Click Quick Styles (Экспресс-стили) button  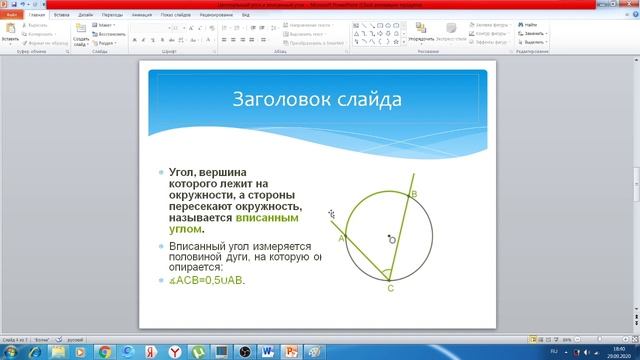click(451, 32)
